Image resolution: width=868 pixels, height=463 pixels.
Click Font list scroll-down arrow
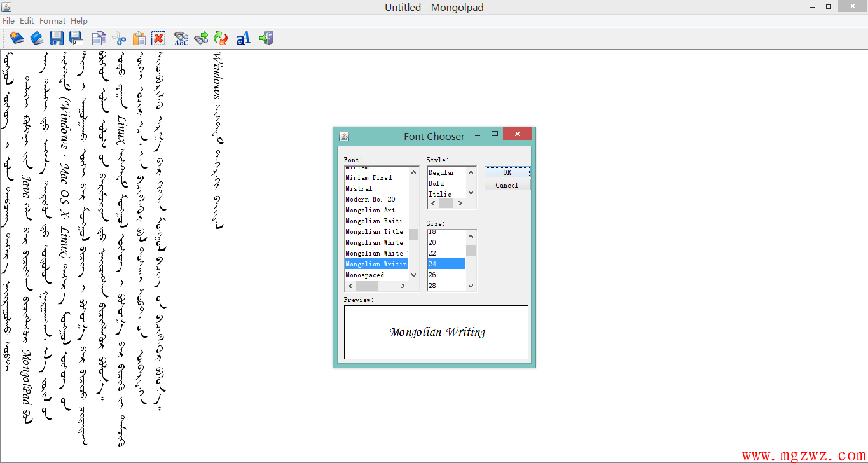pyautogui.click(x=414, y=275)
